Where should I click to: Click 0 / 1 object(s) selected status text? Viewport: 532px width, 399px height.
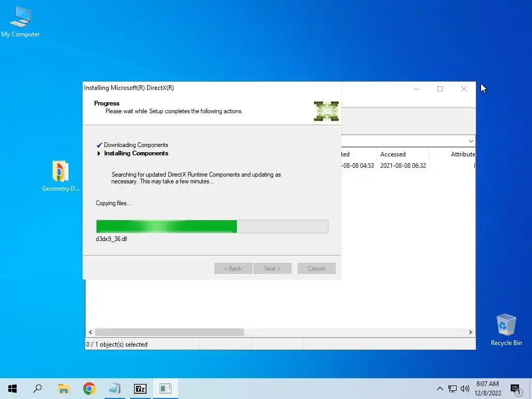(117, 344)
